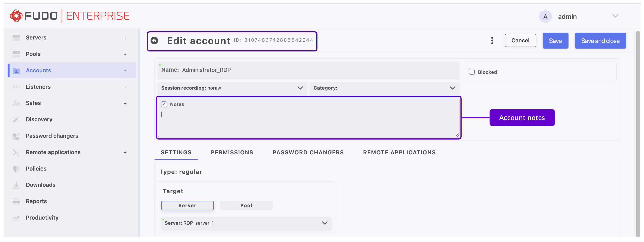Viewport: 644px width, 242px height.
Task: Click the Downloads arrow icon
Action: click(x=16, y=185)
